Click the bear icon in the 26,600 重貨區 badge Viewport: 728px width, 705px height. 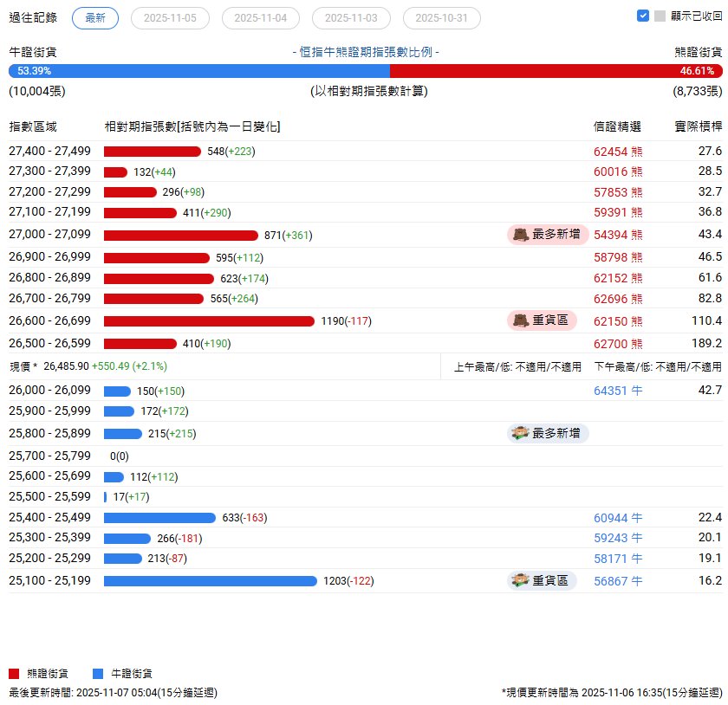(520, 320)
